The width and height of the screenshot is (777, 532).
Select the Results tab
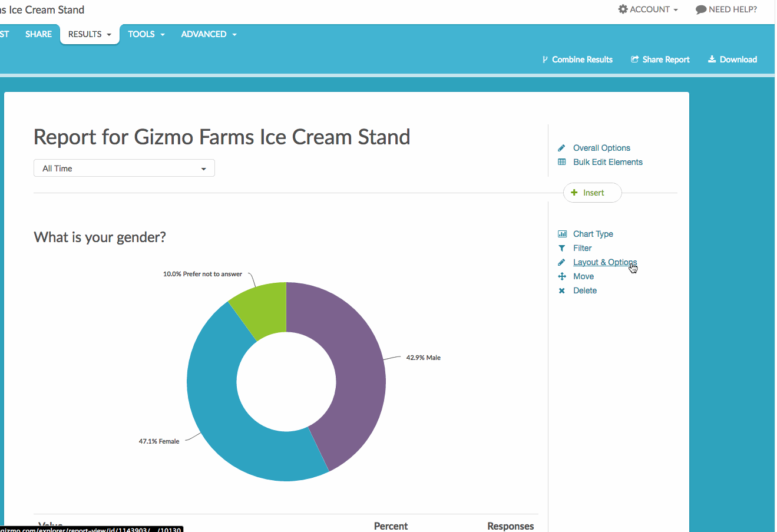click(90, 34)
